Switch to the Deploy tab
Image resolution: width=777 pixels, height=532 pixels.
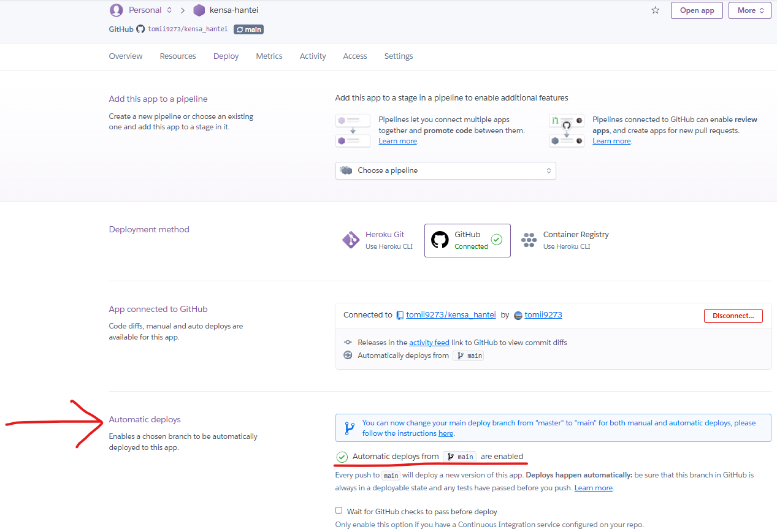click(226, 56)
